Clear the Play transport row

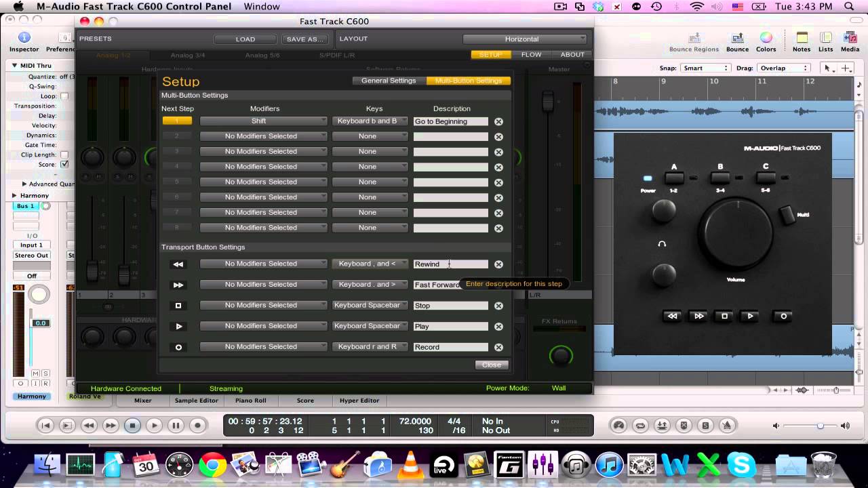[x=498, y=326]
